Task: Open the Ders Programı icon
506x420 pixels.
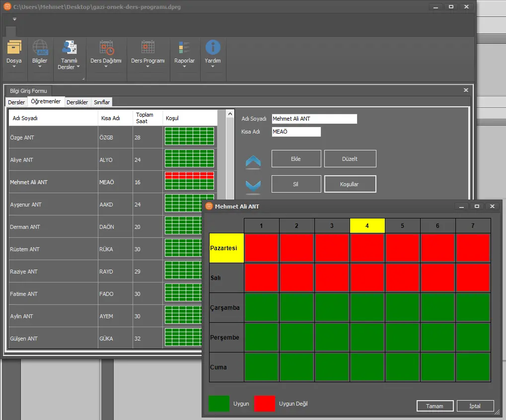Action: tap(147, 48)
